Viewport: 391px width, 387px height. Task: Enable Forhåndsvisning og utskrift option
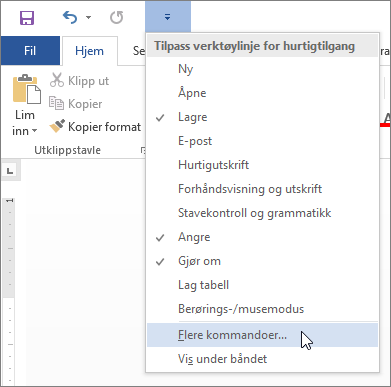point(262,189)
